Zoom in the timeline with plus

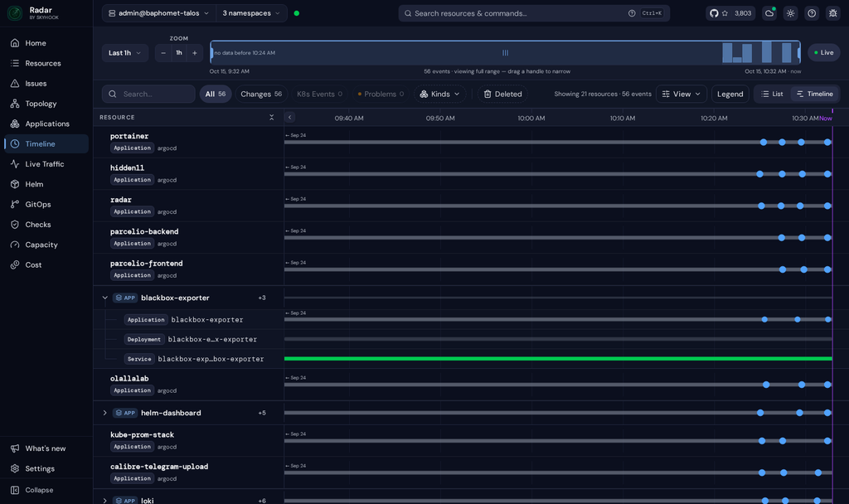[194, 52]
